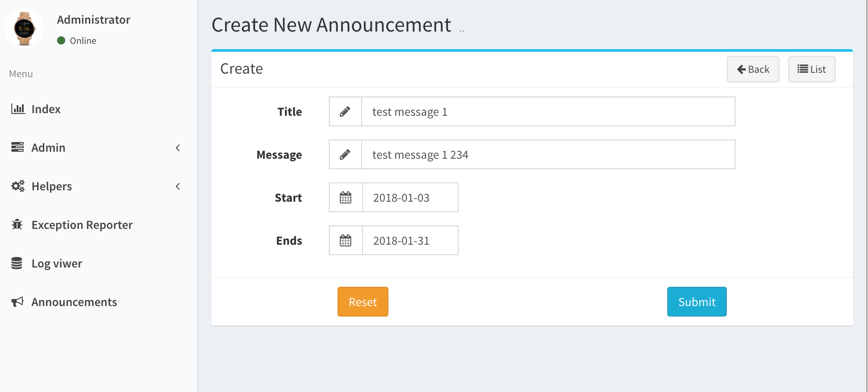Select the Log viwer stack icon
This screenshot has width=868, height=392.
pos(18,263)
